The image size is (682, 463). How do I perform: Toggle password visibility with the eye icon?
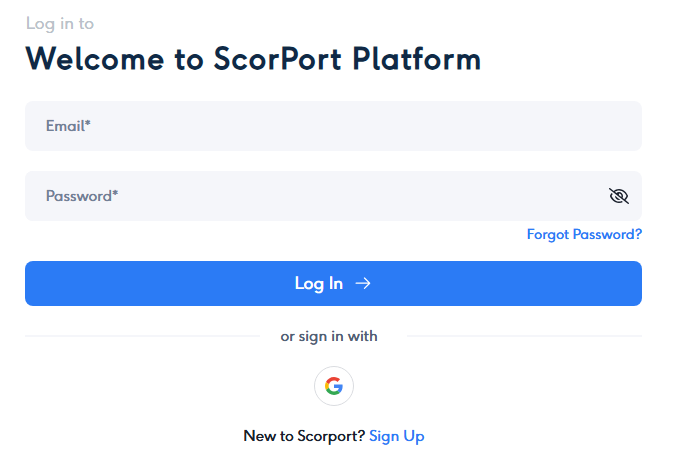click(619, 196)
